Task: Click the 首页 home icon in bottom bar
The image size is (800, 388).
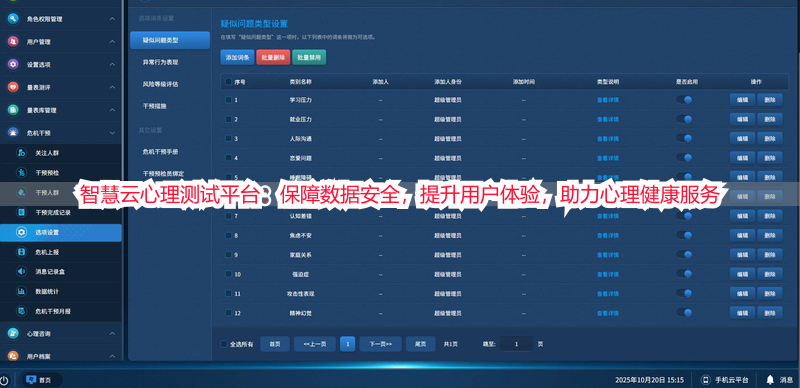Action: point(31,380)
